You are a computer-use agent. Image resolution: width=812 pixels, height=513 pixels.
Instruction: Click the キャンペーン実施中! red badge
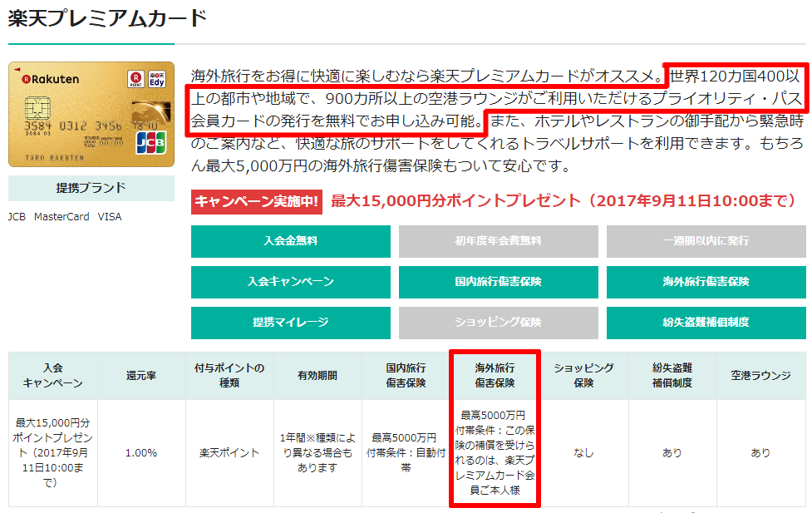(256, 201)
